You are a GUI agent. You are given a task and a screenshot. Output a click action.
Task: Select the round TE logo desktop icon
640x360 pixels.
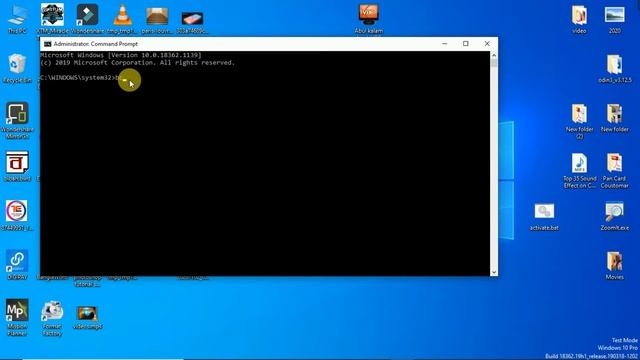[x=17, y=215]
